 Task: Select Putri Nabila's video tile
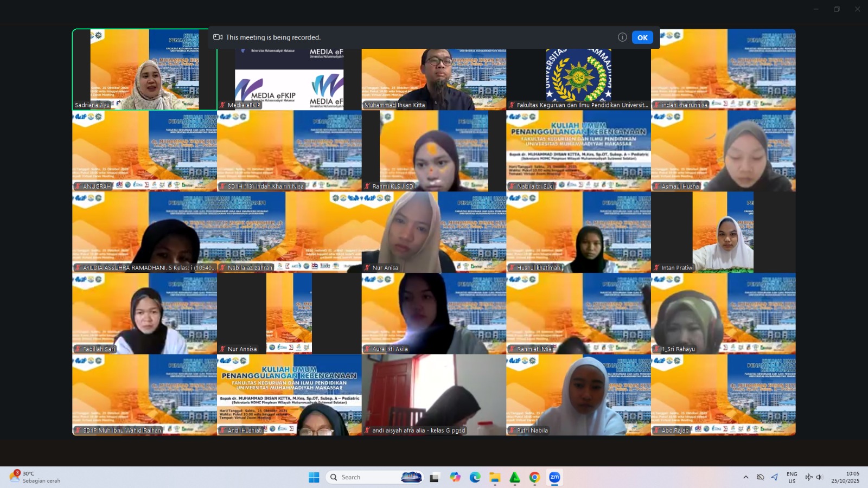tap(578, 395)
